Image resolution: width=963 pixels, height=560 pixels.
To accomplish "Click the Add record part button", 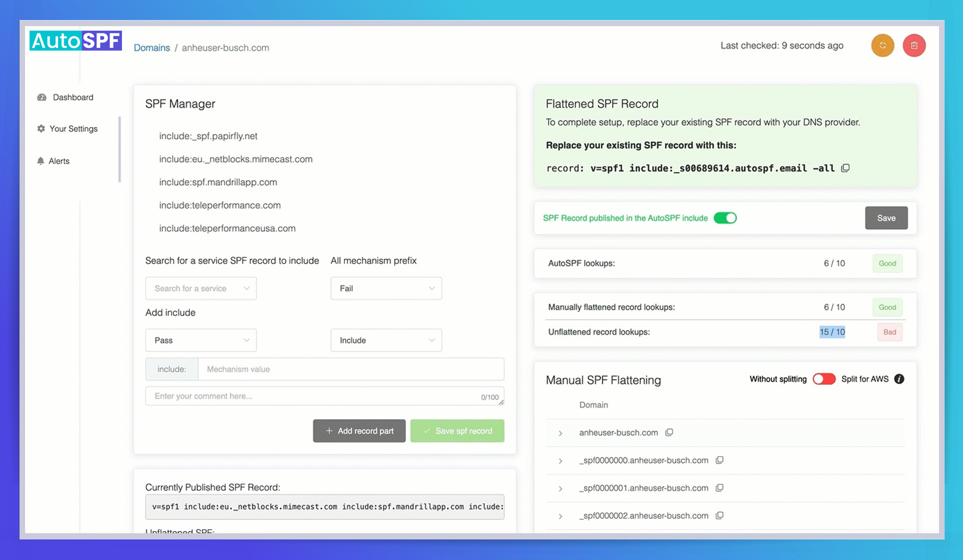I will point(359,431).
